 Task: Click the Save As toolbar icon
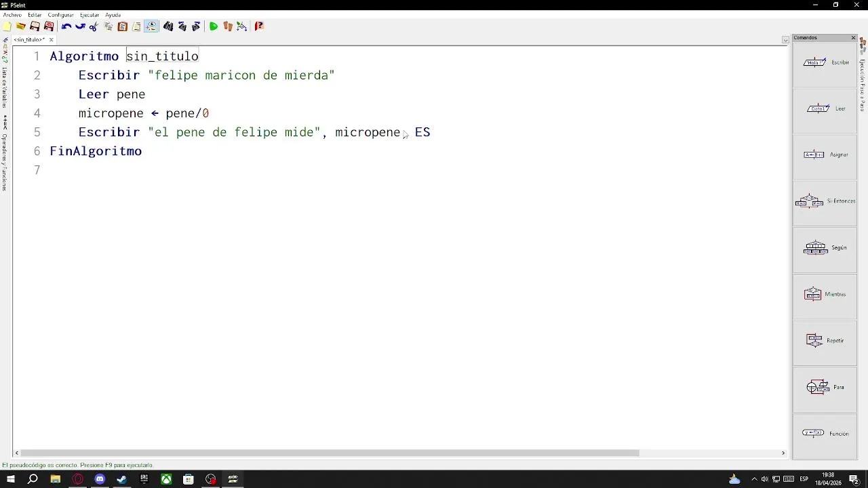49,26
